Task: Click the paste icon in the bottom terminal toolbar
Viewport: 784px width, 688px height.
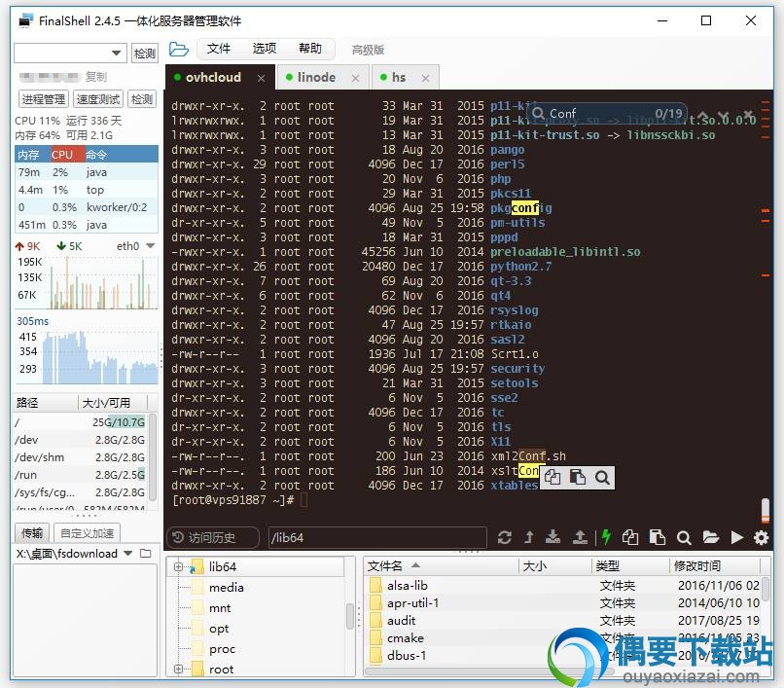Action: pos(657,537)
